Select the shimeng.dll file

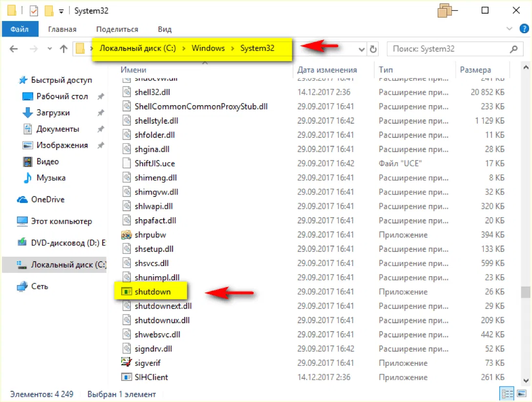pyautogui.click(x=155, y=178)
